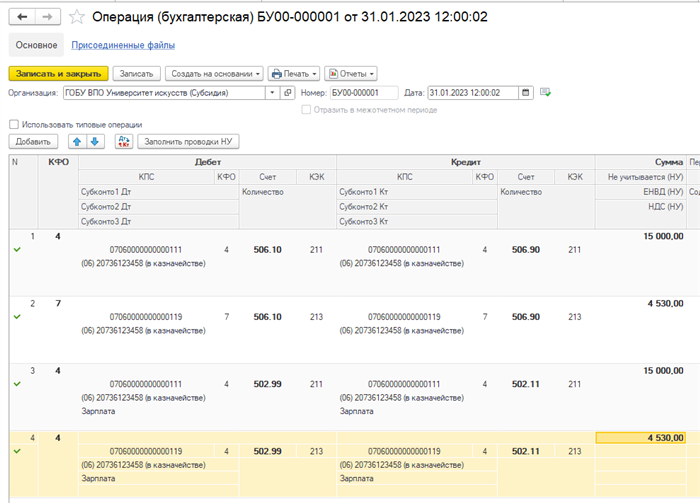Click the Дебет column header
This screenshot has height=503, width=700.
208,162
